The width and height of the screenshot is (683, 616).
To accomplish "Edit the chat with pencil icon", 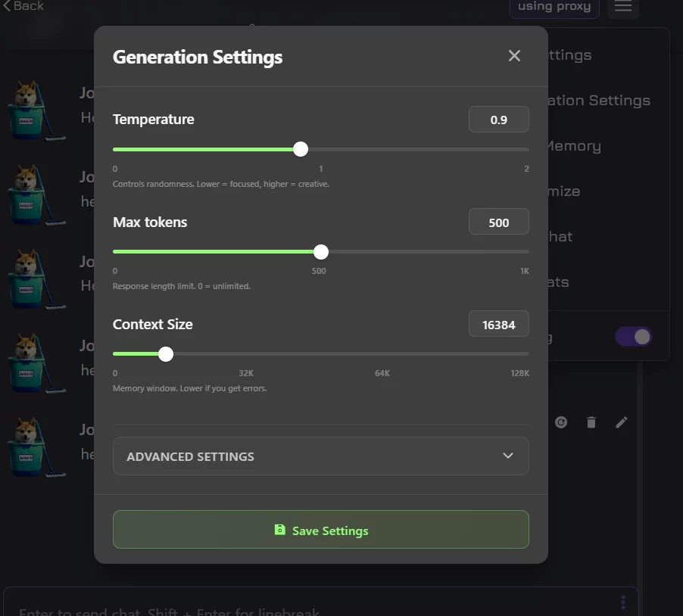I will (622, 422).
